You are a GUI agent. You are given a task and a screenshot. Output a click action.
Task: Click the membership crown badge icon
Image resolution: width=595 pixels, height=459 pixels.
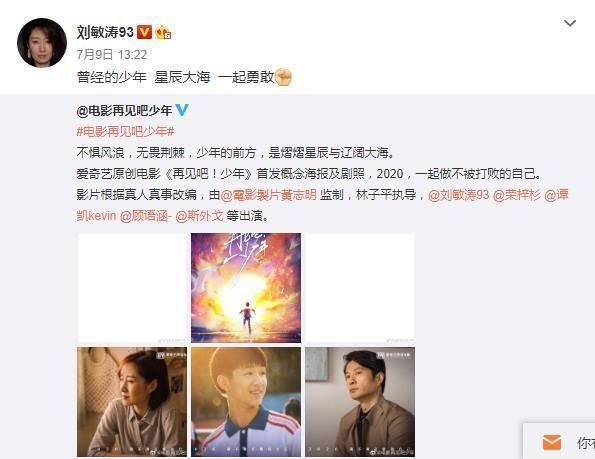(x=163, y=32)
